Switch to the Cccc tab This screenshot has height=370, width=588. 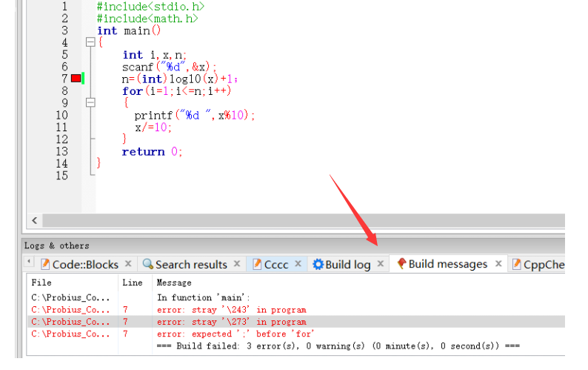pyautogui.click(x=276, y=265)
